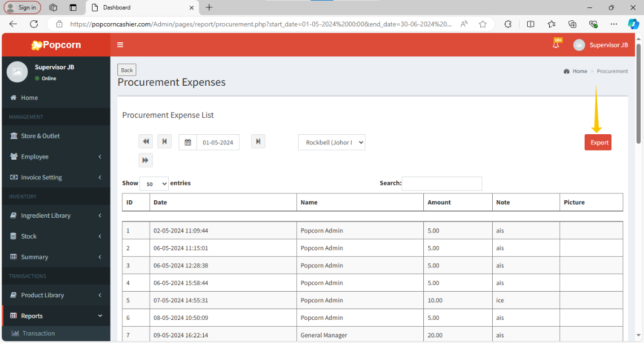Image resolution: width=644 pixels, height=343 pixels.
Task: Click the fast forward double-arrow button
Action: (x=146, y=160)
